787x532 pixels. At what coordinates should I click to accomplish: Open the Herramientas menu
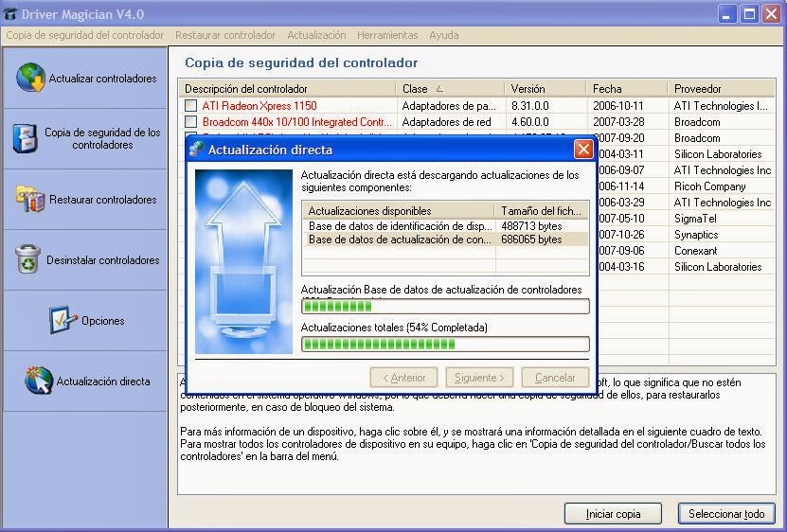[386, 35]
